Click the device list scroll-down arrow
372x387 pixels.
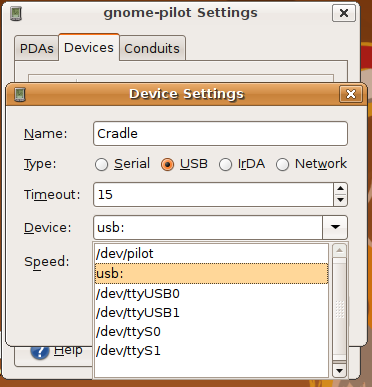[340, 370]
